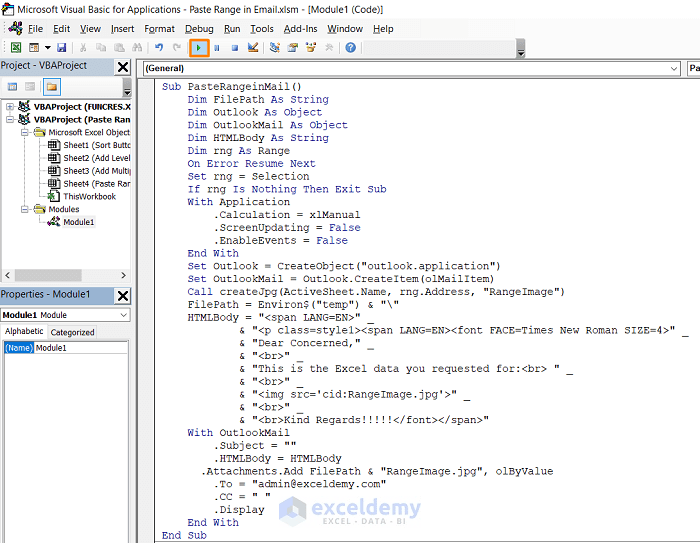Click the Reset stop icon
Viewport: 700px width, 543px height.
235,48
